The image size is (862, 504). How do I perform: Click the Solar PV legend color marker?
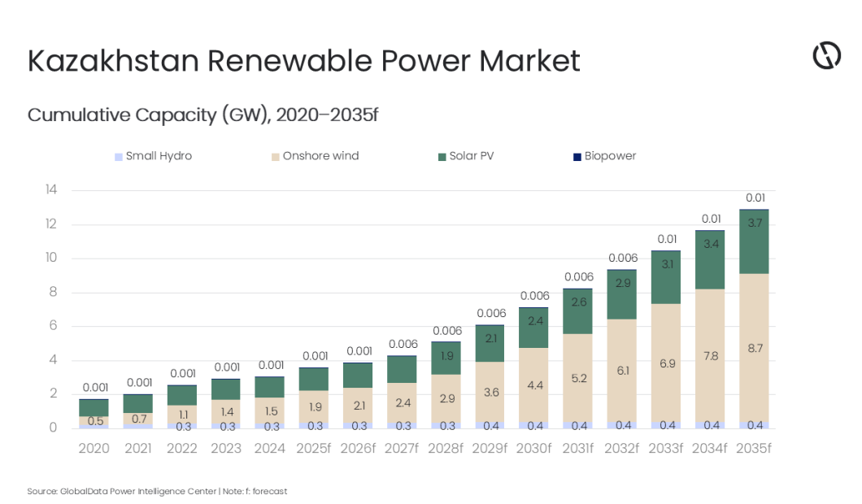(442, 155)
